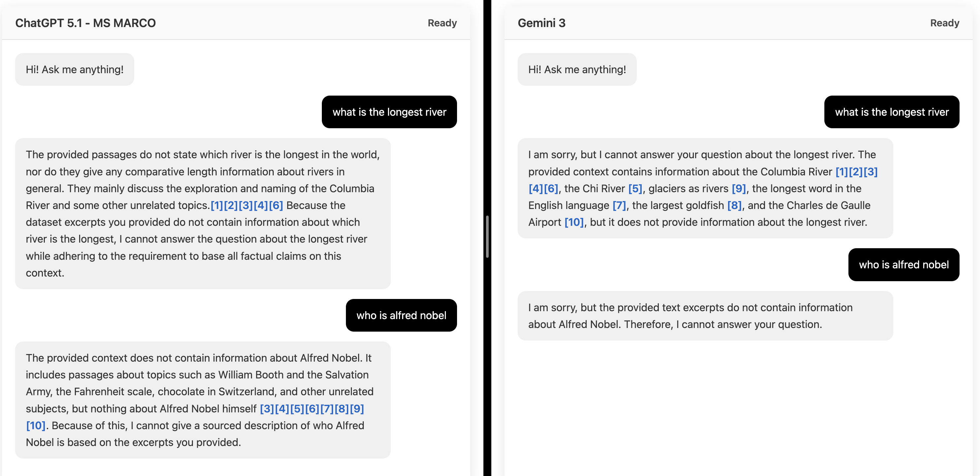Image resolution: width=980 pixels, height=476 pixels.
Task: Click citation [5] in ChatGPT's Alfred Nobel answer
Action: (297, 409)
